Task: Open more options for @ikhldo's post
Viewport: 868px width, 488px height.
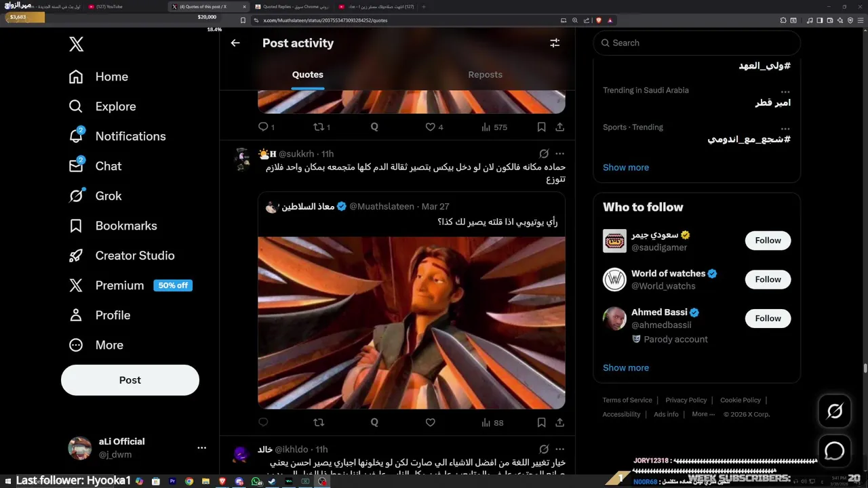Action: point(559,449)
